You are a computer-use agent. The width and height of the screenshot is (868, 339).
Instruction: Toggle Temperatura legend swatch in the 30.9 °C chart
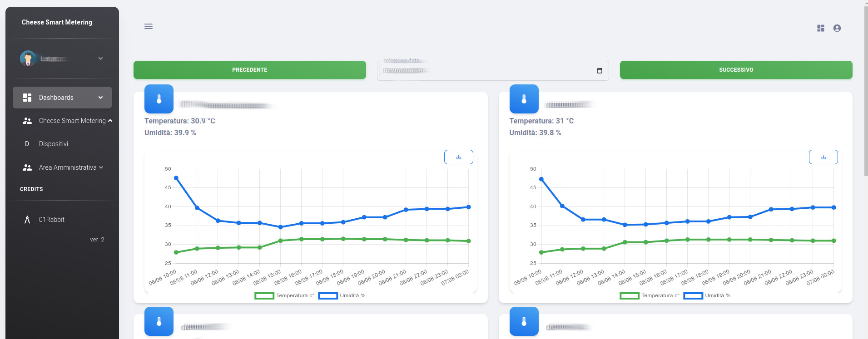tap(264, 296)
